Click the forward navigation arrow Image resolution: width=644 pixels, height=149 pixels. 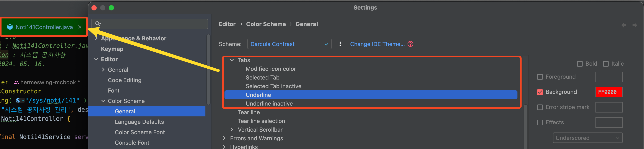(x=634, y=25)
